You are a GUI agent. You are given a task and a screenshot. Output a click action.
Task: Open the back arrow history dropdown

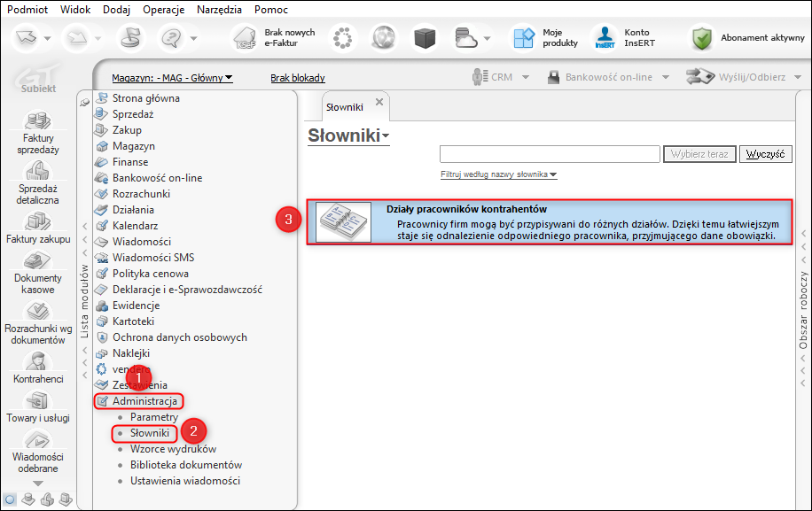47,38
